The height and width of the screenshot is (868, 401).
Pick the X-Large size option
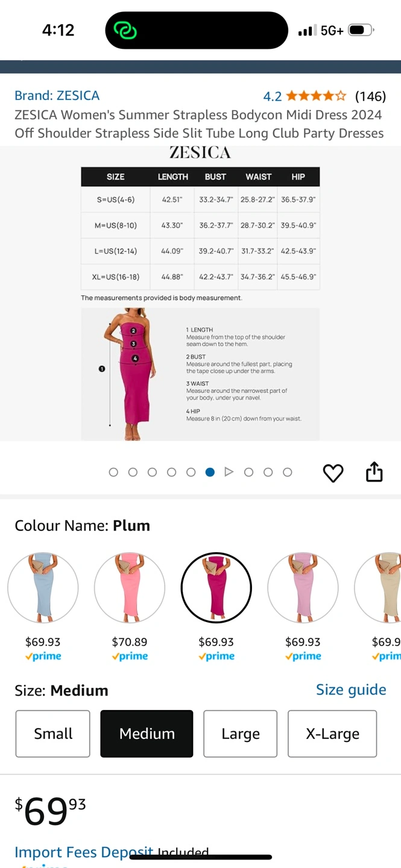(332, 734)
